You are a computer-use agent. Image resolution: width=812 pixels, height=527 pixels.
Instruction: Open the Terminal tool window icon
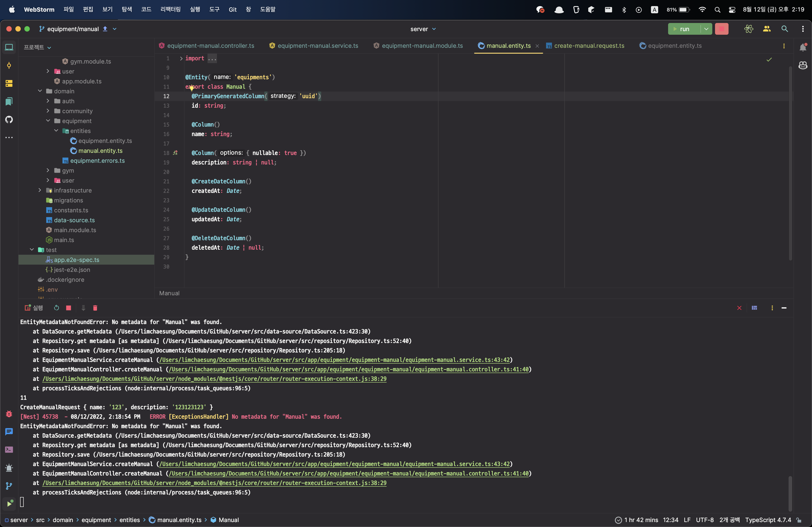(9, 450)
